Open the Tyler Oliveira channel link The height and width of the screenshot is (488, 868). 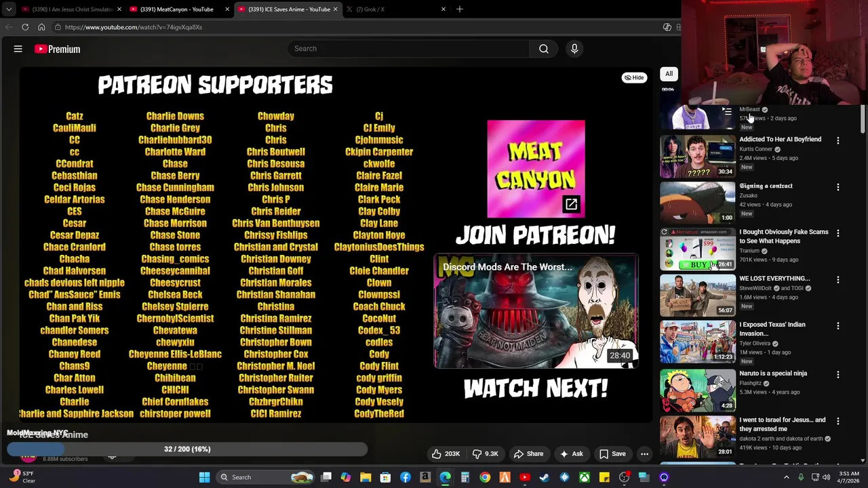pos(756,343)
